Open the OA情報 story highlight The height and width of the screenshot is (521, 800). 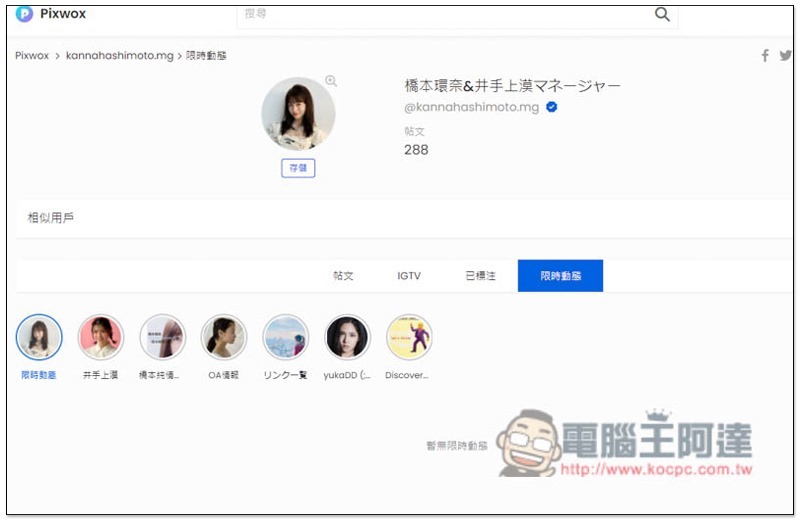click(223, 337)
